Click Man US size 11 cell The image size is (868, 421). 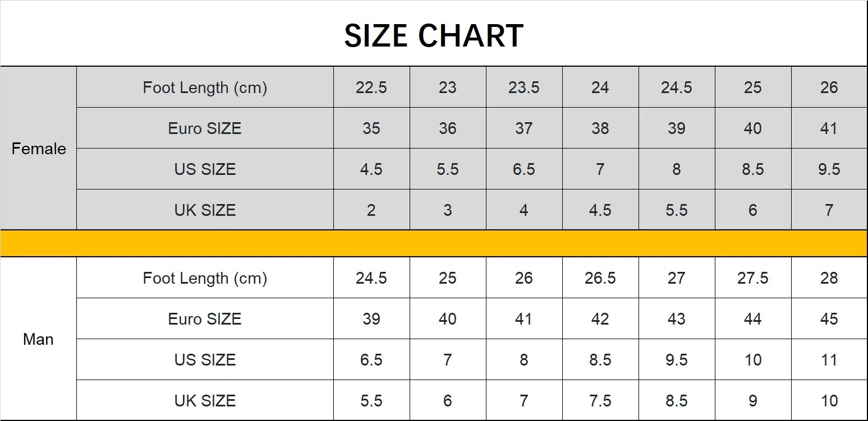[x=829, y=360]
